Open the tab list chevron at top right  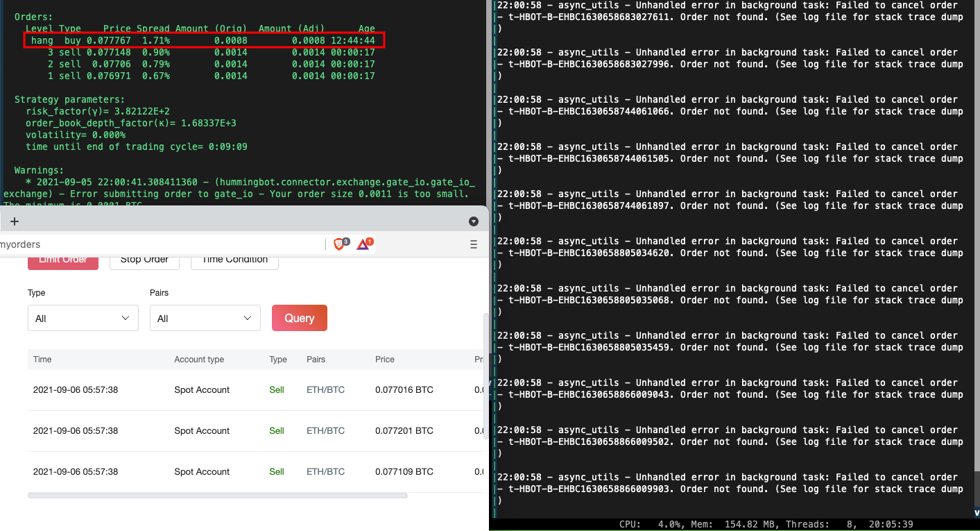tap(473, 221)
